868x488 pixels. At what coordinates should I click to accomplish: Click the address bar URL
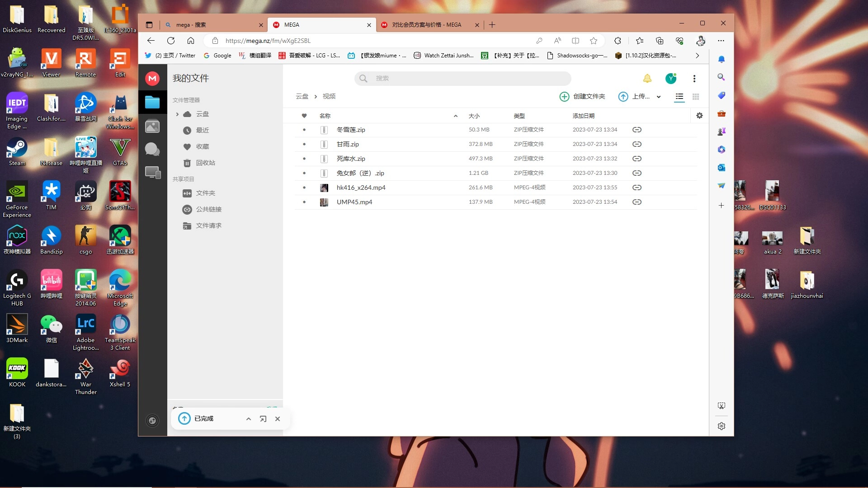268,41
